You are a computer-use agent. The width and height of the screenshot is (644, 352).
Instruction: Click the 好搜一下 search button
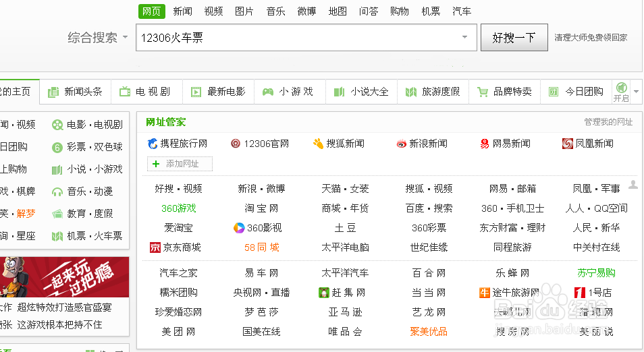514,37
